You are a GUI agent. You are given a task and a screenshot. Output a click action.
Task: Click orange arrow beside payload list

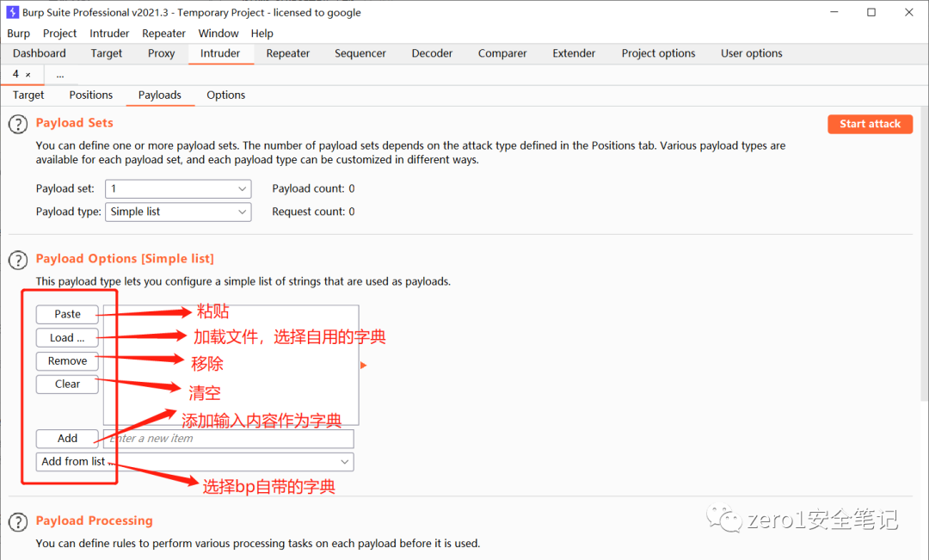(x=363, y=366)
